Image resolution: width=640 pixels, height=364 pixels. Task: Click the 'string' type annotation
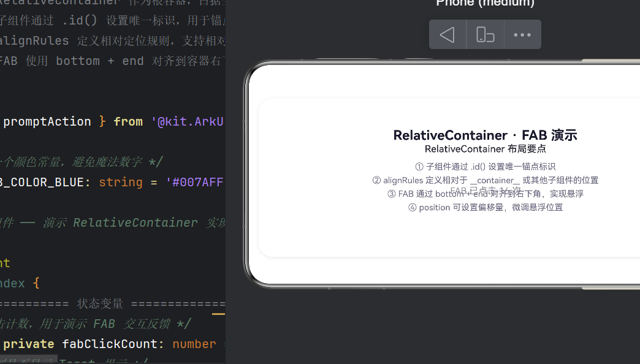pos(121,182)
